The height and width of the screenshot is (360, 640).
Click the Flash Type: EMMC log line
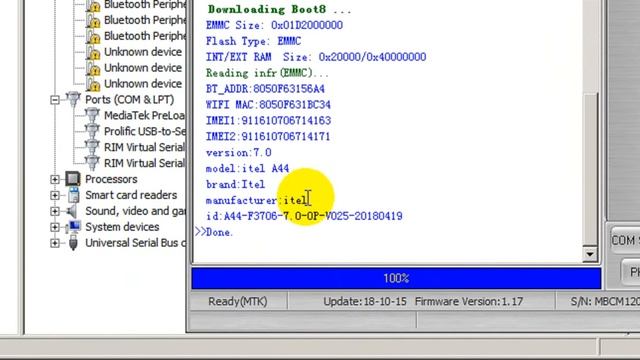pos(253,41)
